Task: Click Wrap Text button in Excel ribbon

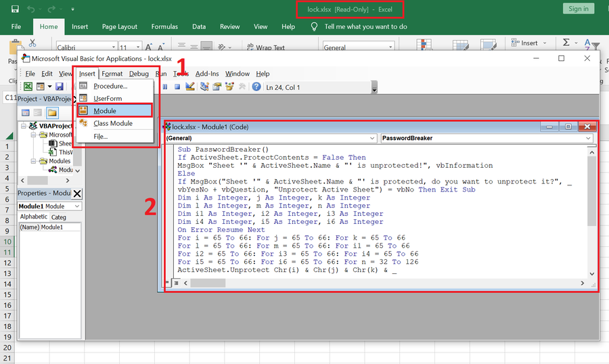Action: (266, 47)
